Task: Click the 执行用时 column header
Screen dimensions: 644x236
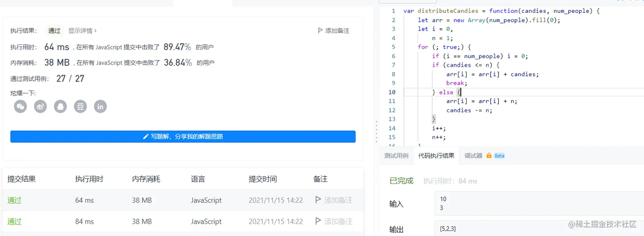Action: 89,179
